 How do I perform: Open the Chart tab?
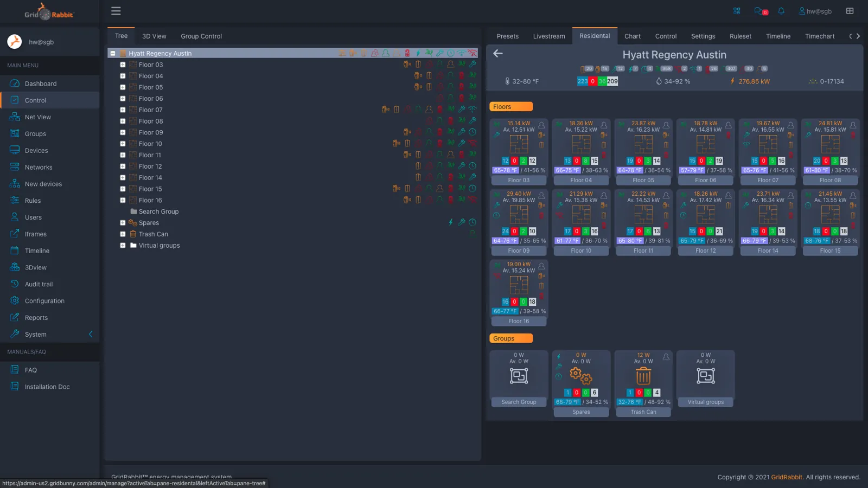click(x=633, y=36)
